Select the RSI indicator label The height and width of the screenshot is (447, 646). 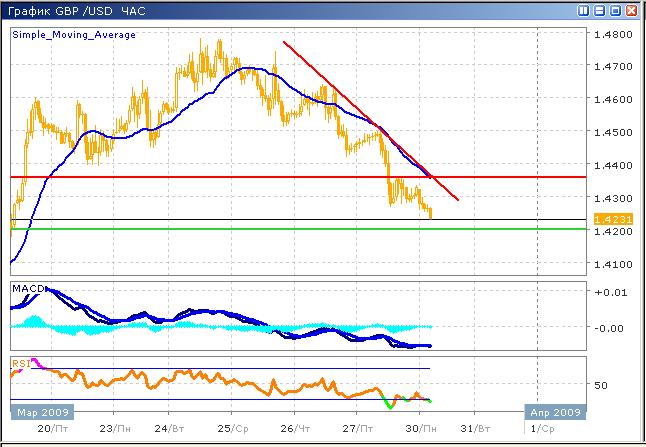[x=20, y=363]
